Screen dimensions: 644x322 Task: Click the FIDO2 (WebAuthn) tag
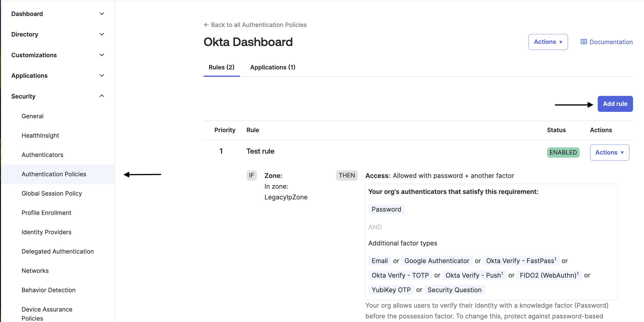click(549, 275)
